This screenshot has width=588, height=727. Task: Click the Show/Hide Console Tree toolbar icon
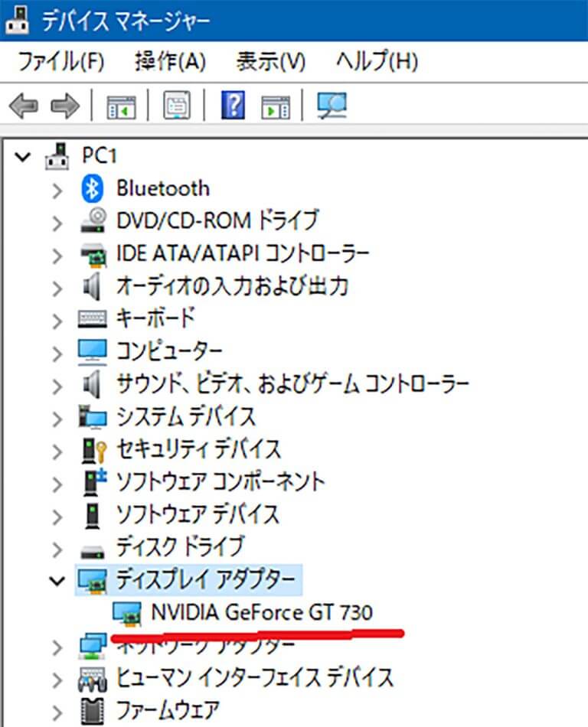coord(121,107)
